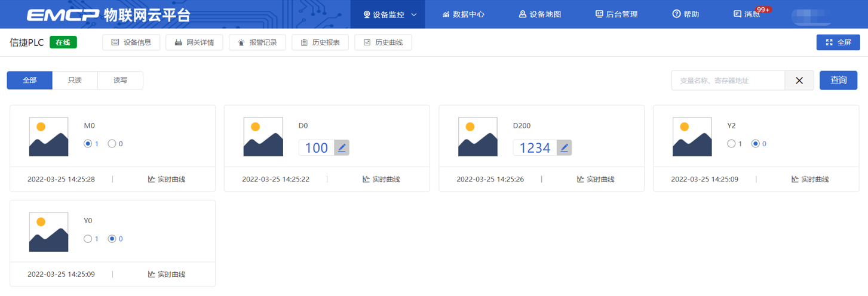This screenshot has width=868, height=296.
Task: Enter 全屏 fullscreen mode
Action: (838, 42)
